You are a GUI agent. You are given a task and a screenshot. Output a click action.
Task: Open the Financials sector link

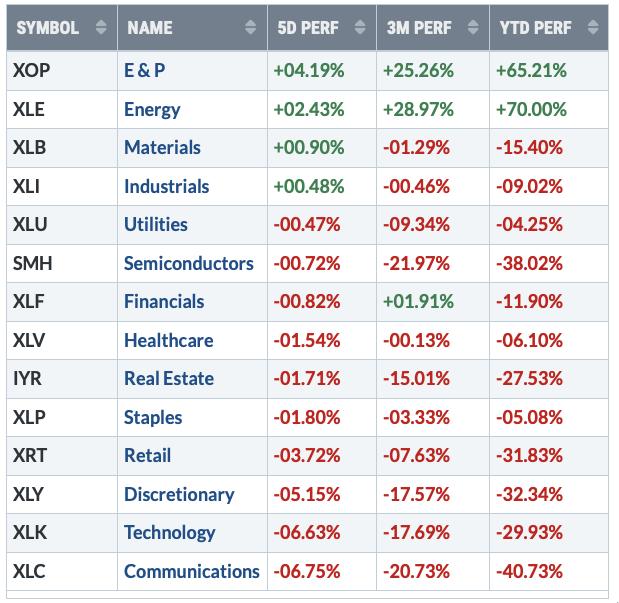(164, 301)
